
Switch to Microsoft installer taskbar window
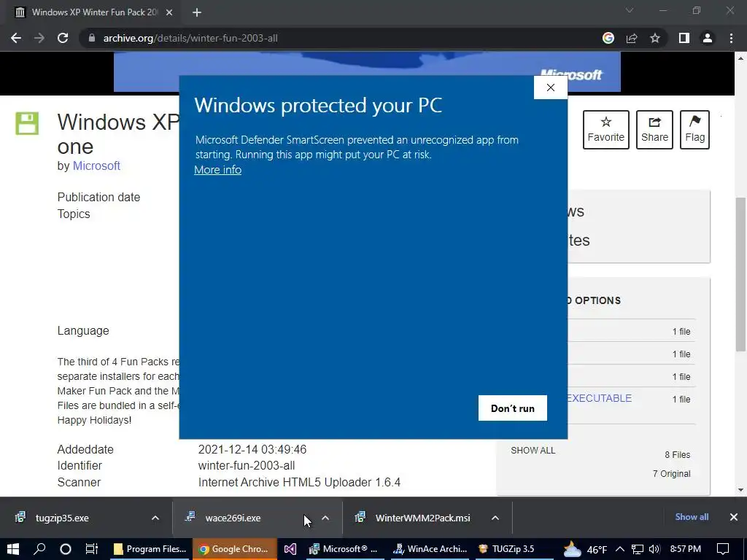click(x=344, y=549)
